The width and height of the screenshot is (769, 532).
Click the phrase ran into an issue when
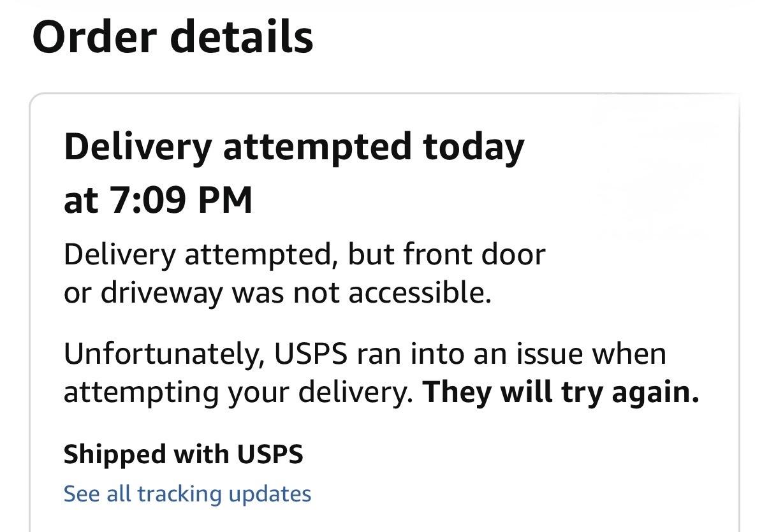click(x=511, y=354)
